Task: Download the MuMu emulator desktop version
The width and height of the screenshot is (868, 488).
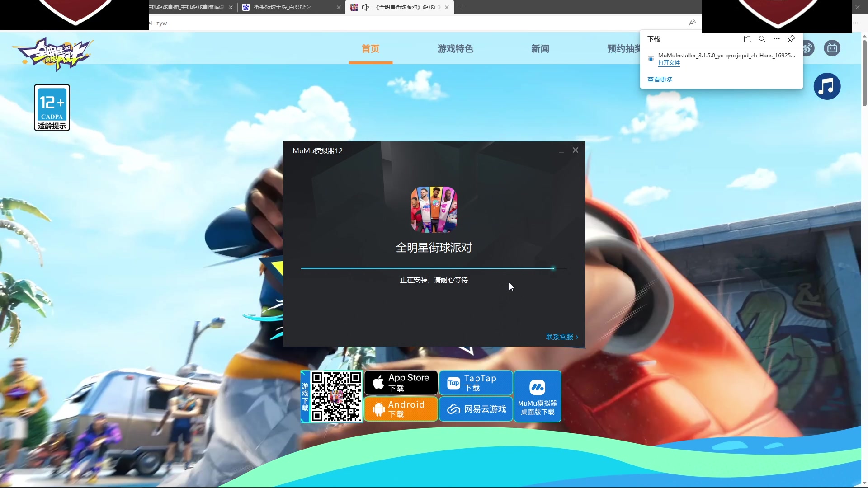Action: pyautogui.click(x=538, y=396)
